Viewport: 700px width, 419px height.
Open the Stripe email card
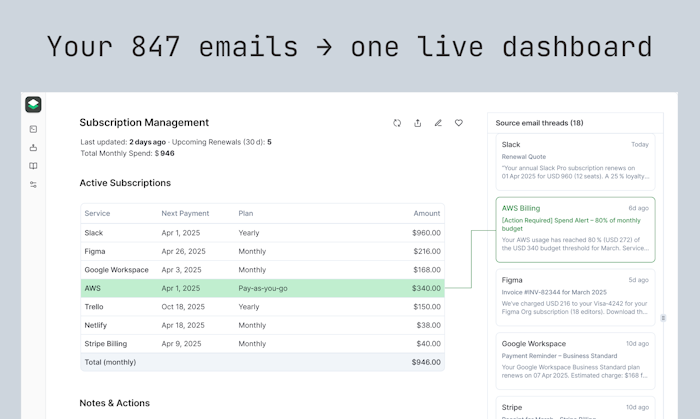[x=575, y=408]
